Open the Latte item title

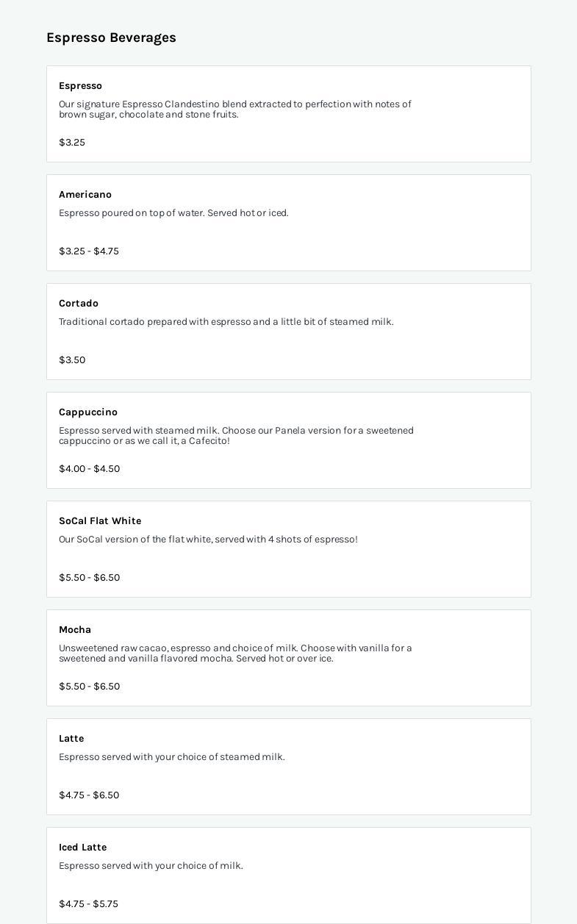(x=71, y=739)
